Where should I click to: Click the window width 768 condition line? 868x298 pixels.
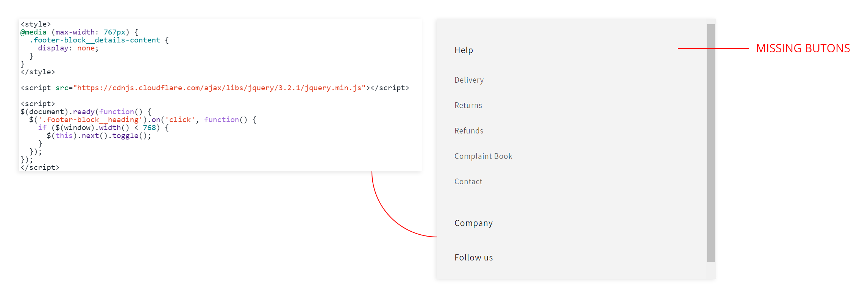(103, 128)
